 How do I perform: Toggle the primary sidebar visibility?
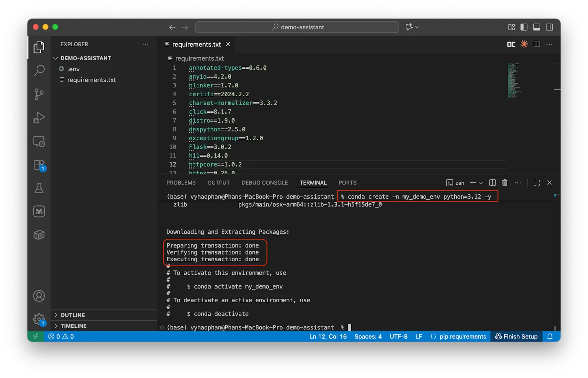tap(524, 27)
